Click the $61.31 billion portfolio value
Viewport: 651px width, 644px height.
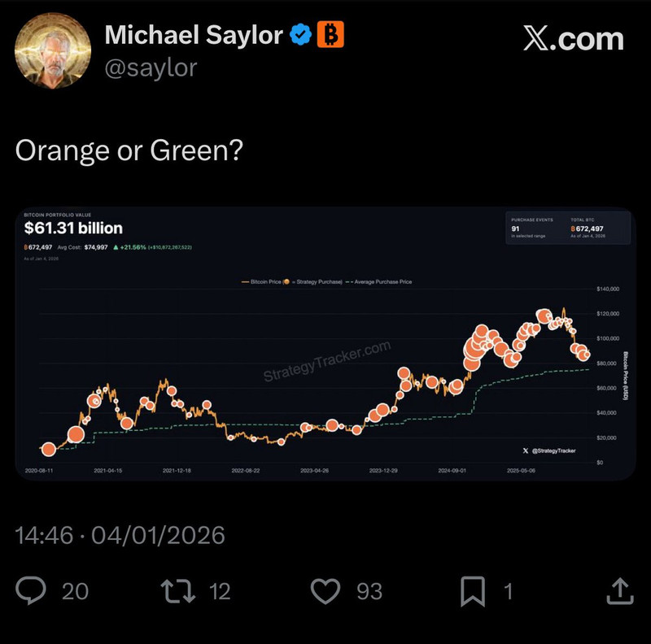point(73,228)
